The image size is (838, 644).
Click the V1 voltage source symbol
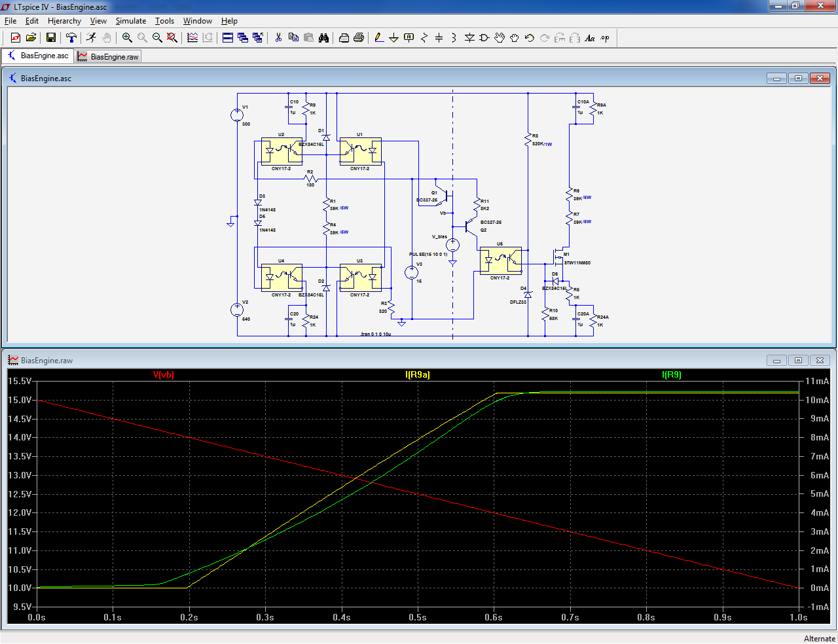(x=237, y=115)
